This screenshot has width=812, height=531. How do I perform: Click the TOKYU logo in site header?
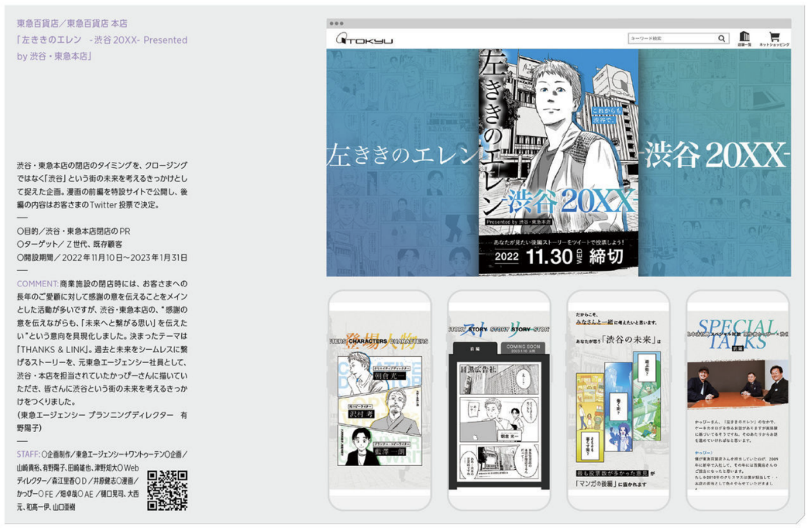pyautogui.click(x=364, y=39)
